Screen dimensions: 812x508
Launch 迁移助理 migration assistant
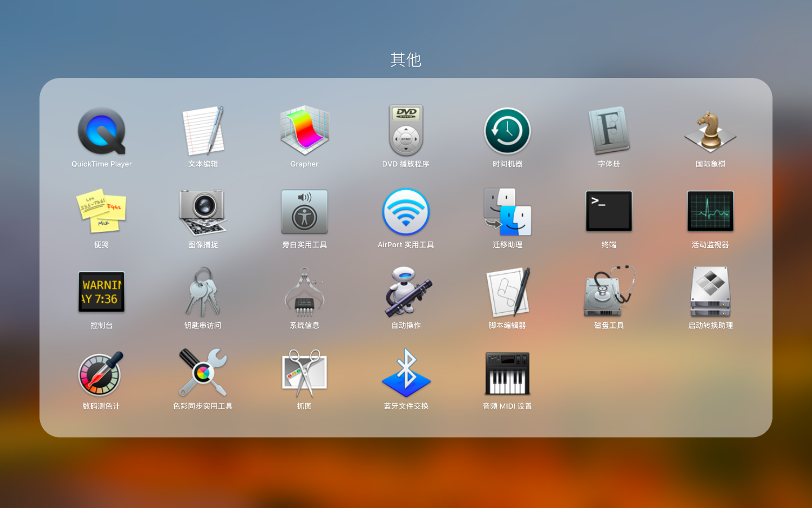507,212
